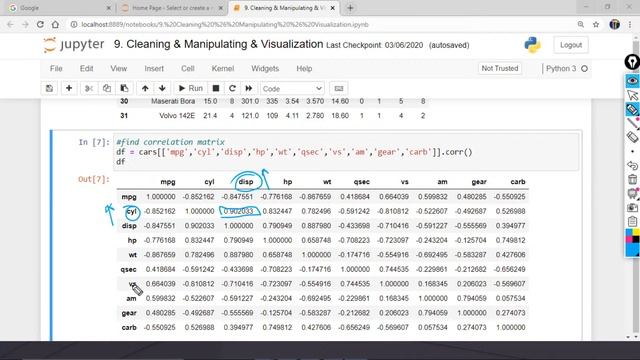Bookmark this page with star icon
The image size is (640, 360).
pos(596,24)
